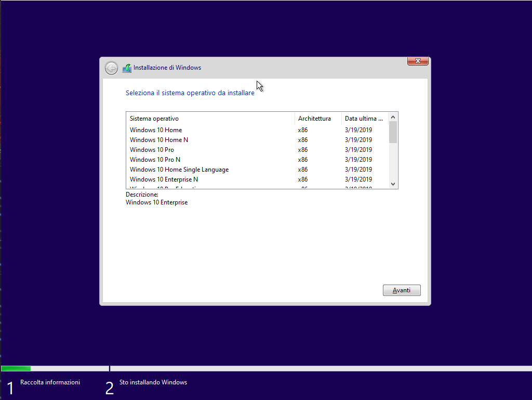This screenshot has width=532, height=400.
Task: Choose Windows 10 Pro in the list
Action: [x=152, y=150]
